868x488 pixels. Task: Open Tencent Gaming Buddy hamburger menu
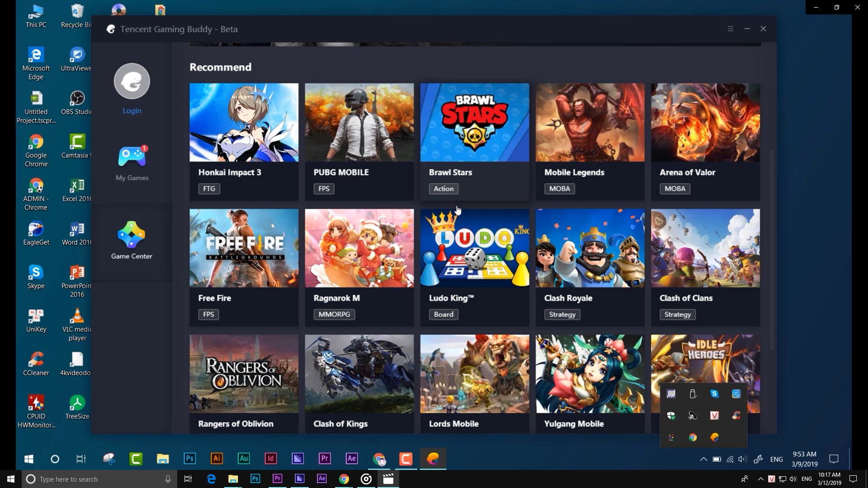tap(730, 28)
